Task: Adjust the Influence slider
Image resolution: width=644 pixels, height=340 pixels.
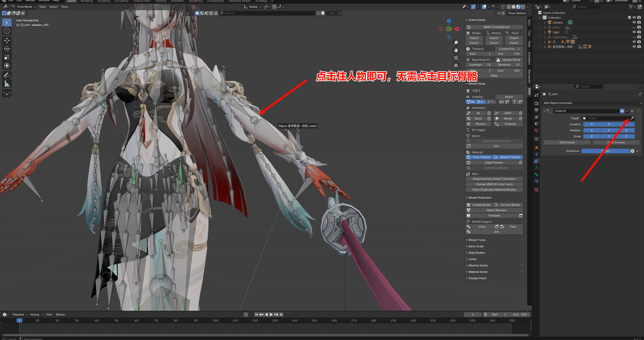Action: (x=605, y=151)
